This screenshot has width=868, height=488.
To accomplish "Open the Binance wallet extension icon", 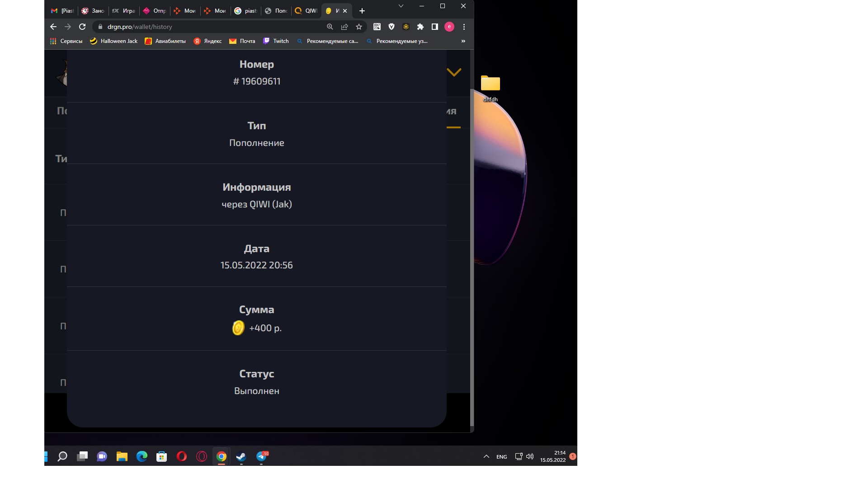I will (406, 27).
